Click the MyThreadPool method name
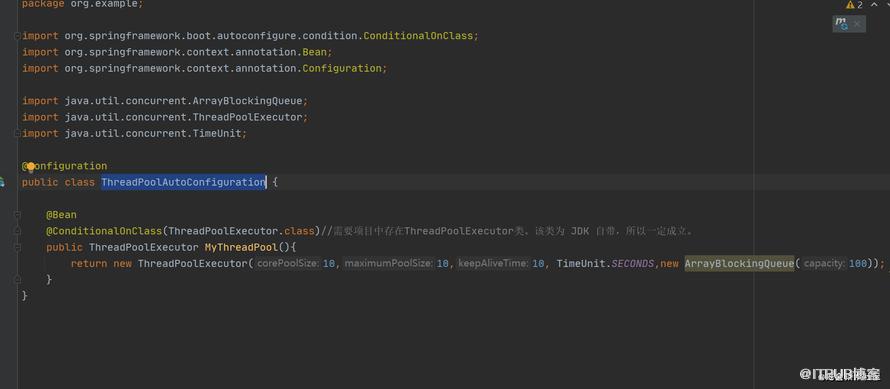This screenshot has height=389, width=890. (x=241, y=248)
